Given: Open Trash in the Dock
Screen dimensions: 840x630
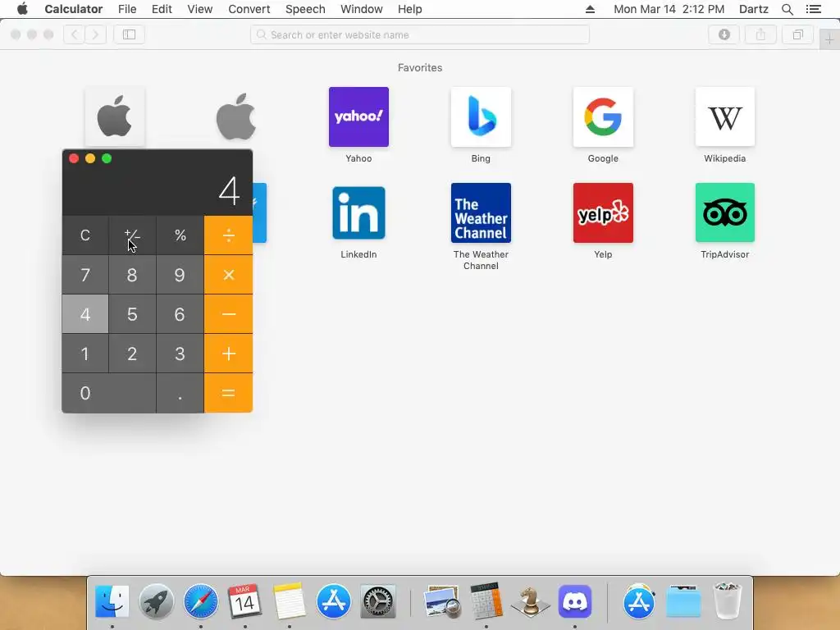Looking at the screenshot, I should coord(727,600).
